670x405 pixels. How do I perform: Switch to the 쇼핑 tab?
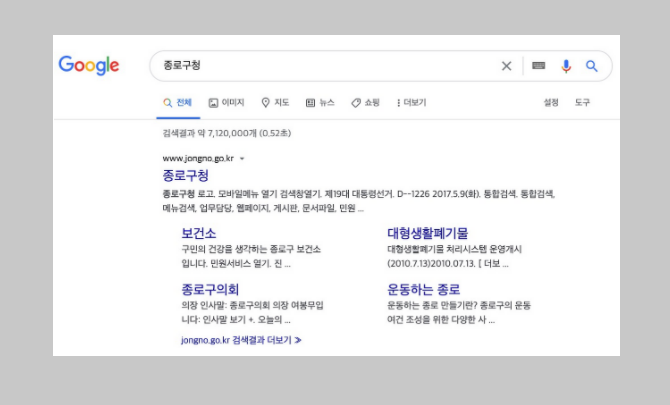pos(365,103)
